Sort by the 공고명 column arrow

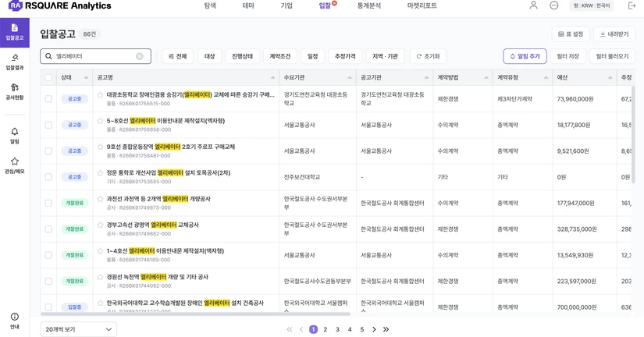point(272,77)
